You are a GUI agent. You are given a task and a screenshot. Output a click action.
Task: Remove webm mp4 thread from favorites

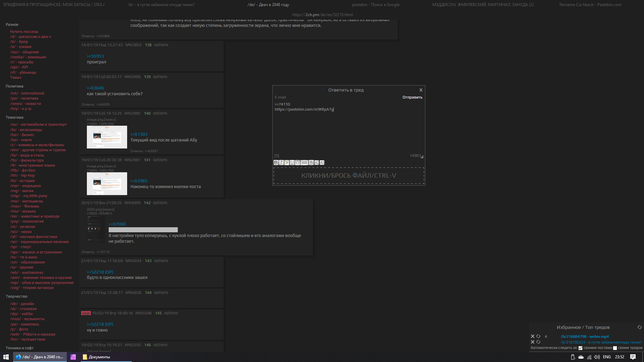533,336
